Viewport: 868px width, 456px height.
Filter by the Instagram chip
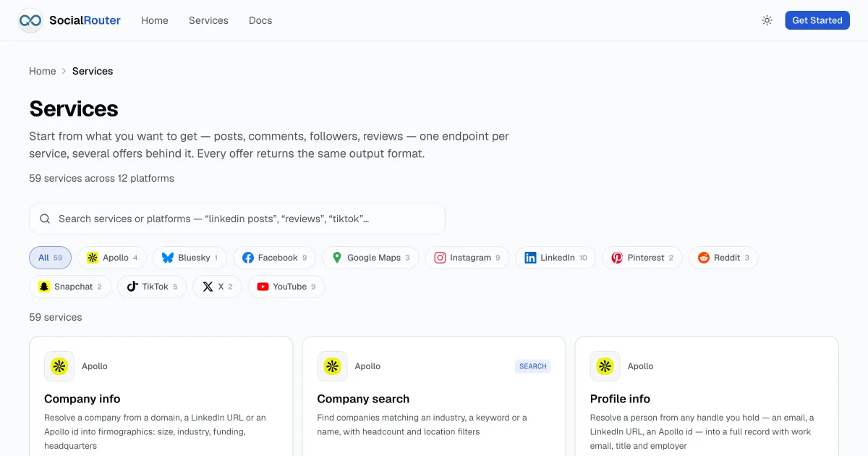(x=467, y=258)
